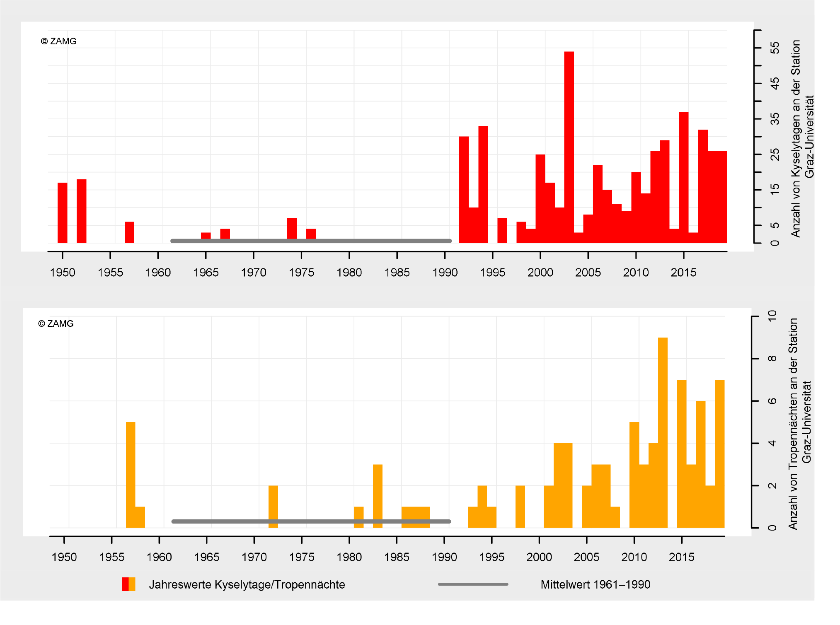Click the red bar at year 2015
This screenshot has width=840, height=625.
684,177
